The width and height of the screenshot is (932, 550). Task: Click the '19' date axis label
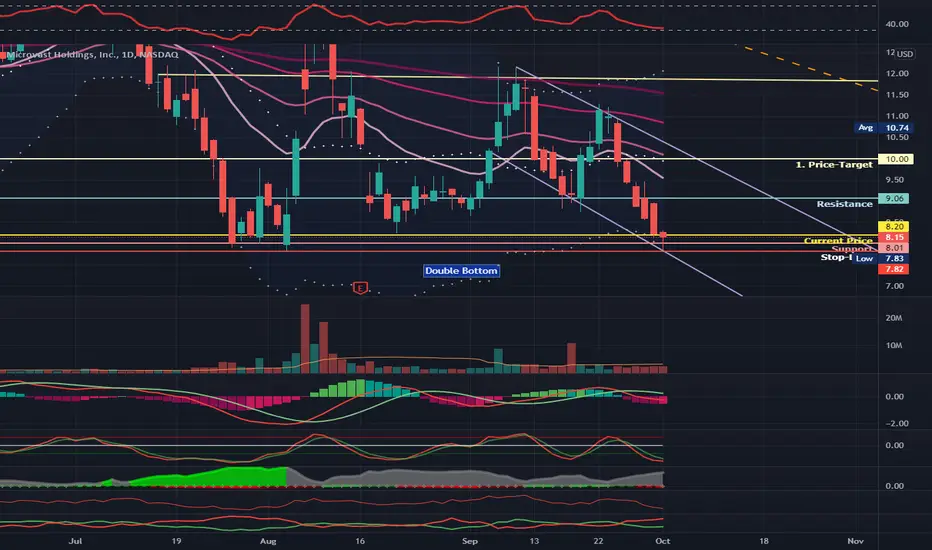click(x=176, y=541)
